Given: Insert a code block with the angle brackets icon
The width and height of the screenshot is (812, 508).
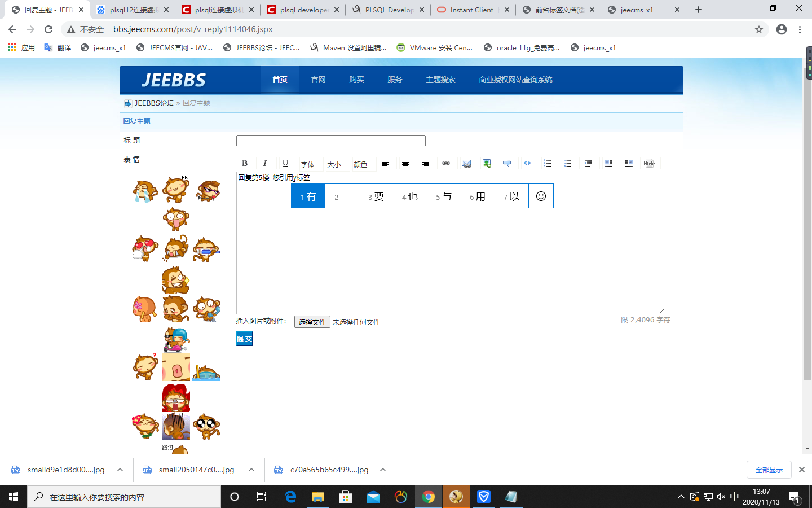Looking at the screenshot, I should [527, 163].
